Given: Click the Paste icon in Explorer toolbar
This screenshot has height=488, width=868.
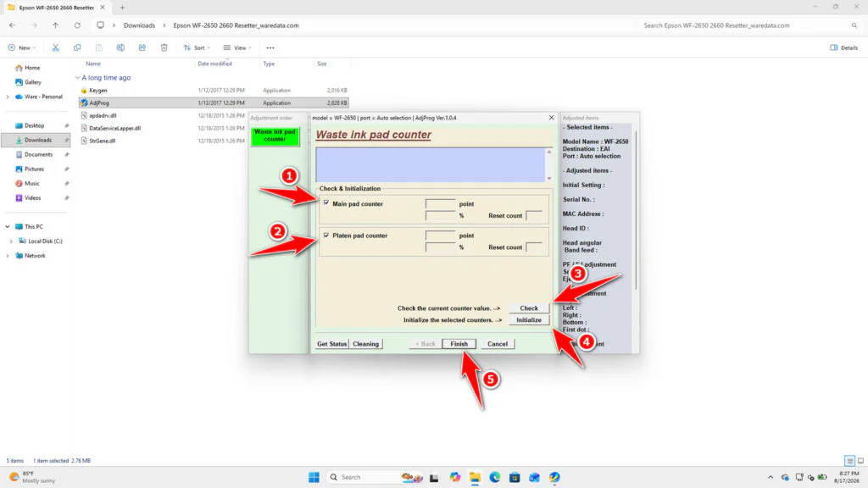Looking at the screenshot, I should pyautogui.click(x=98, y=47).
